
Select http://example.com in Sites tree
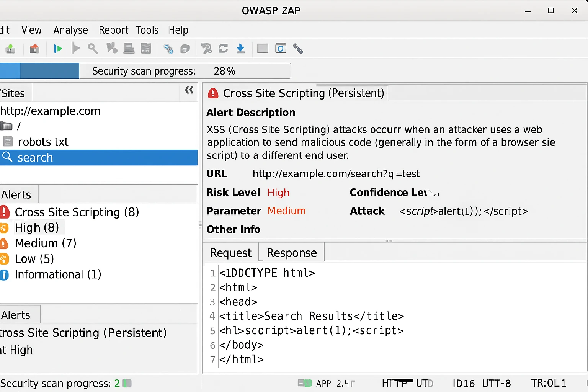[x=50, y=111]
